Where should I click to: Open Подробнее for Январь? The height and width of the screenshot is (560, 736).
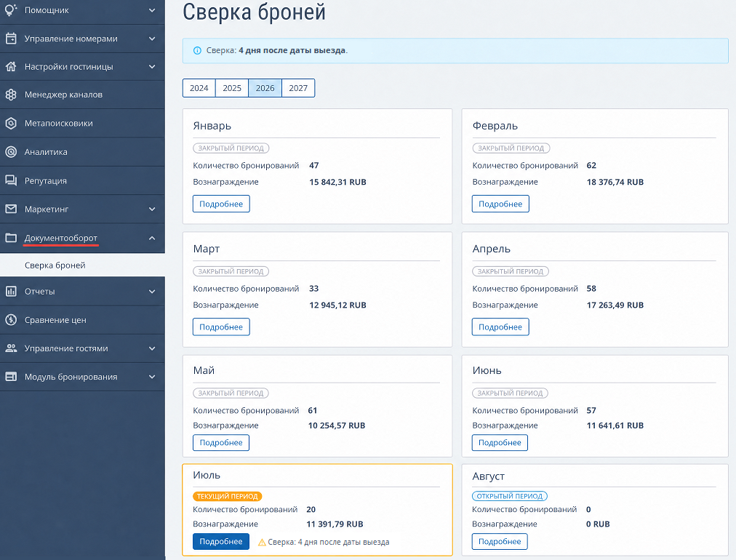221,204
